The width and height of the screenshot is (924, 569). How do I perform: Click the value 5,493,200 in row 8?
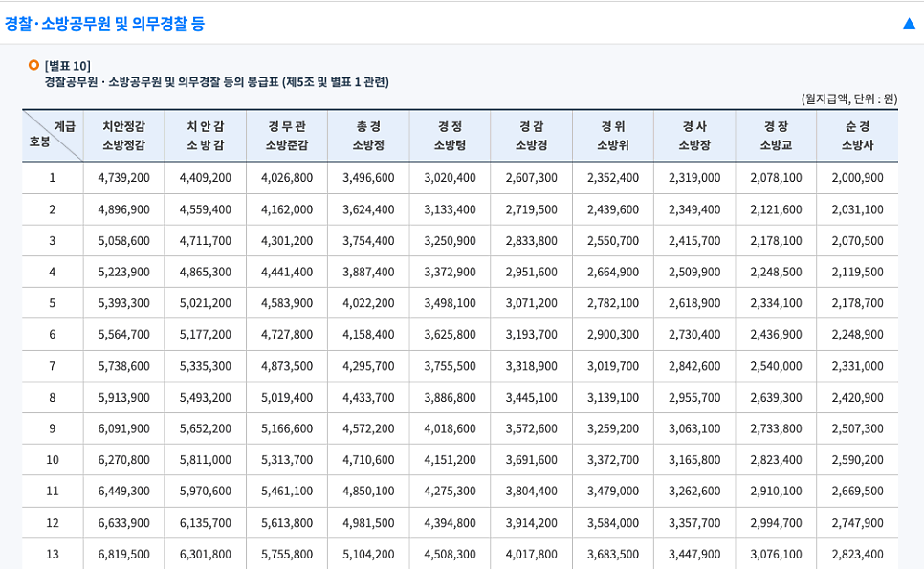205,397
